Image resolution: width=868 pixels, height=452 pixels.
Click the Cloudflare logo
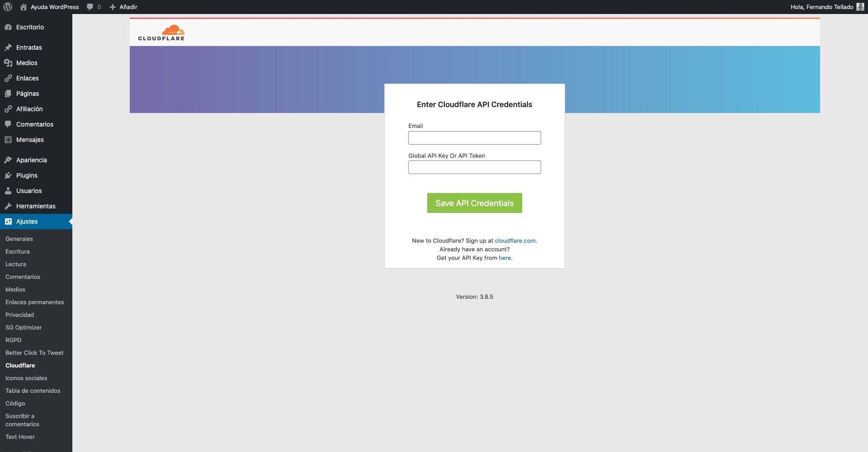[161, 33]
